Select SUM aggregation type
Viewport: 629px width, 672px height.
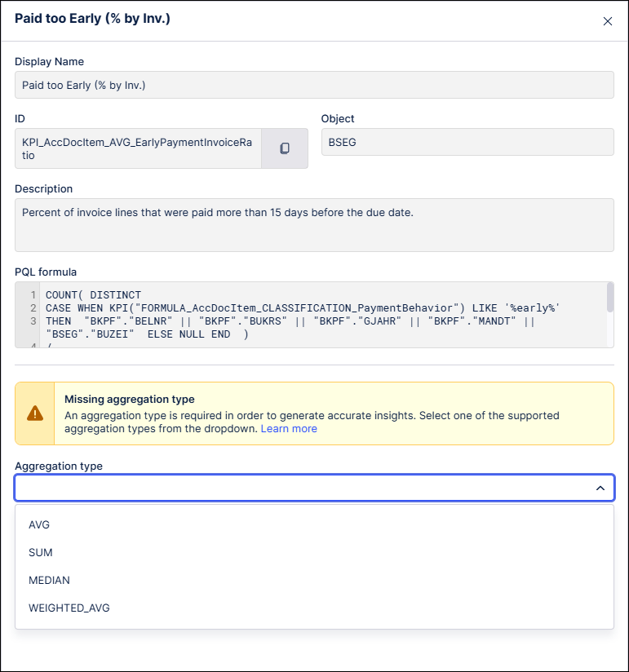314,552
